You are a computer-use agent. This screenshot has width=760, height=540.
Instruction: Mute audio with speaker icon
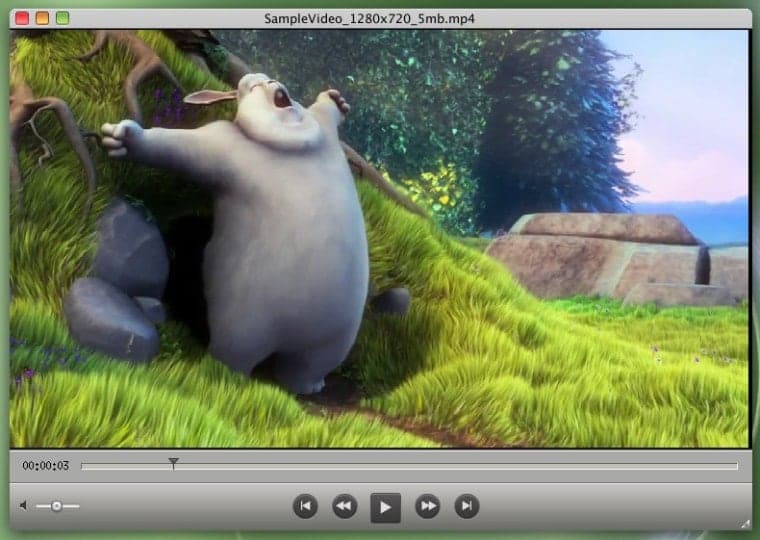click(23, 506)
